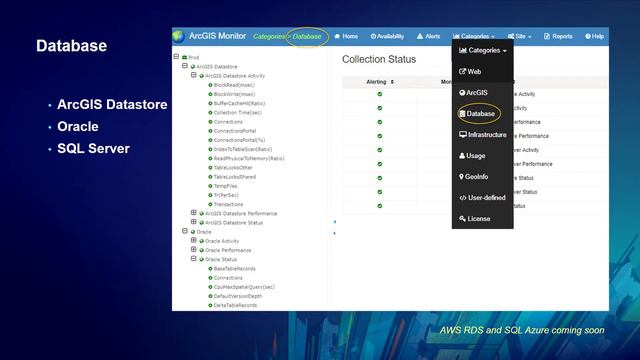Screen dimensions: 640x360
Task: Open the Availability page
Action: [387, 36]
